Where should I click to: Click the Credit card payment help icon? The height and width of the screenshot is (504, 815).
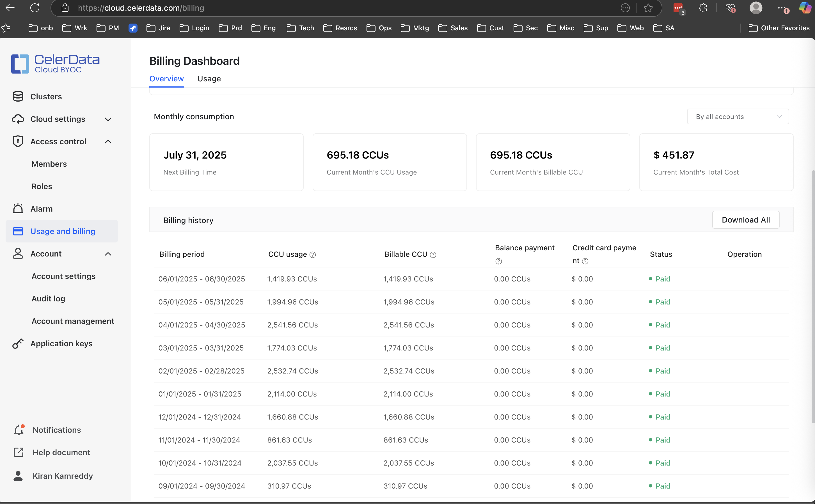point(585,261)
